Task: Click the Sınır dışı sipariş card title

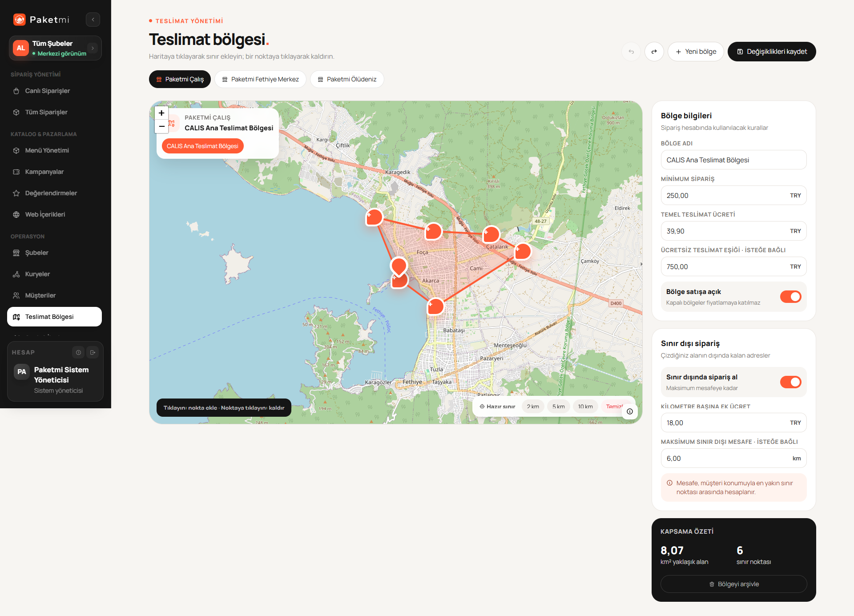Action: [690, 343]
